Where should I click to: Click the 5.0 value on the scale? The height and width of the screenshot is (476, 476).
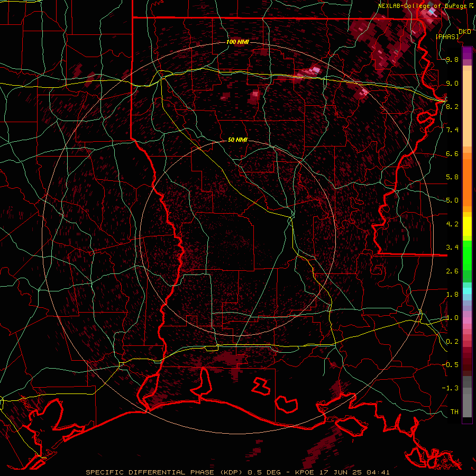[x=452, y=200]
